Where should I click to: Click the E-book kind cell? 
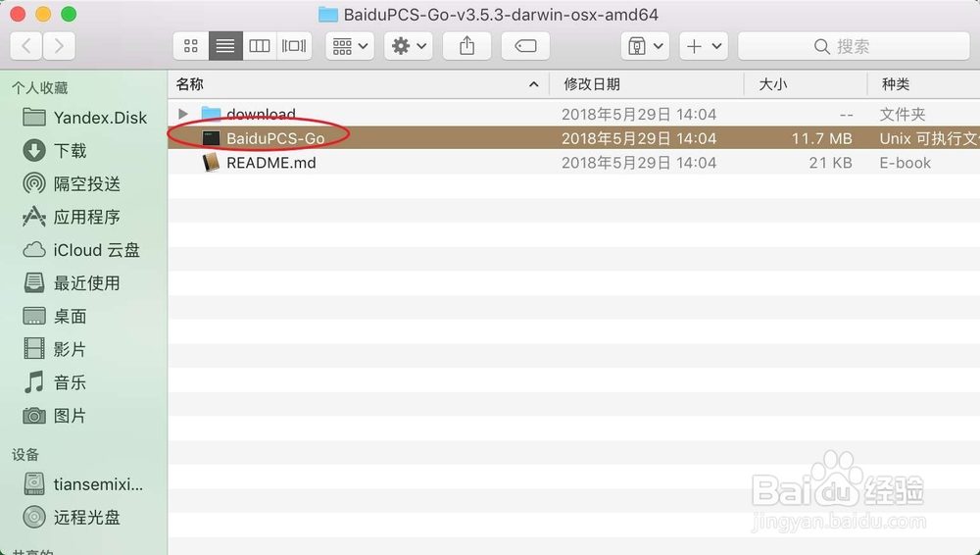tap(905, 163)
